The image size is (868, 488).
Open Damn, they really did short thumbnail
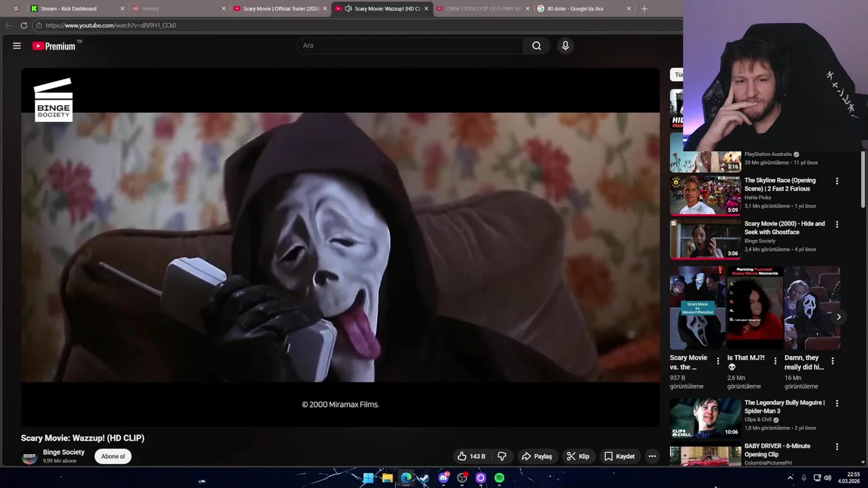click(812, 308)
